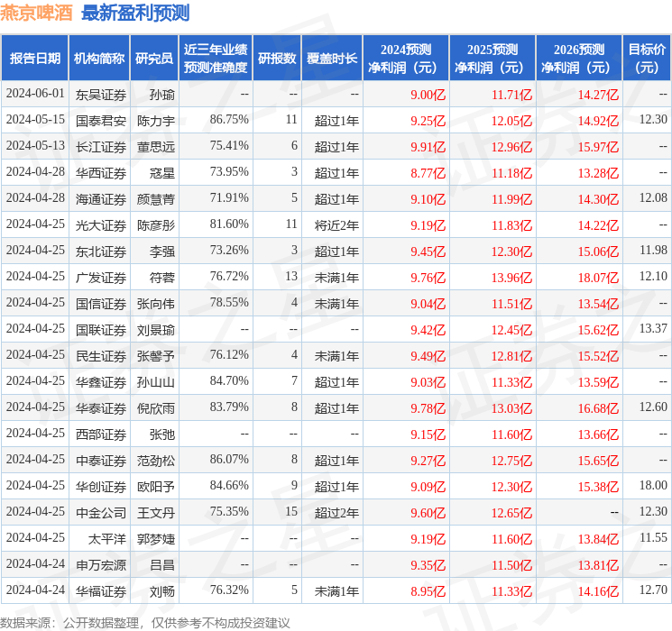Viewport: 672px width, 631px height.
Task: Click the 华鑫证券 institution cell
Action: 101,381
